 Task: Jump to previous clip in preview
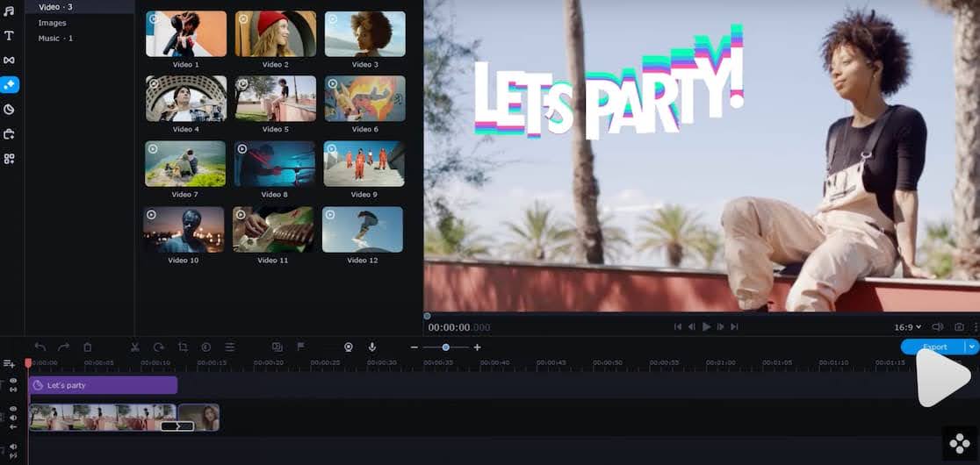[678, 326]
